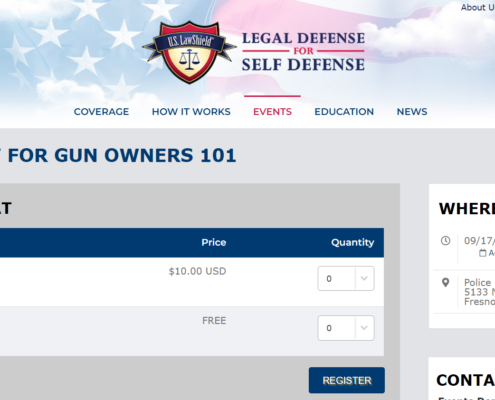The width and height of the screenshot is (495, 400).
Task: Follow the About Us link at top
Action: tap(478, 7)
